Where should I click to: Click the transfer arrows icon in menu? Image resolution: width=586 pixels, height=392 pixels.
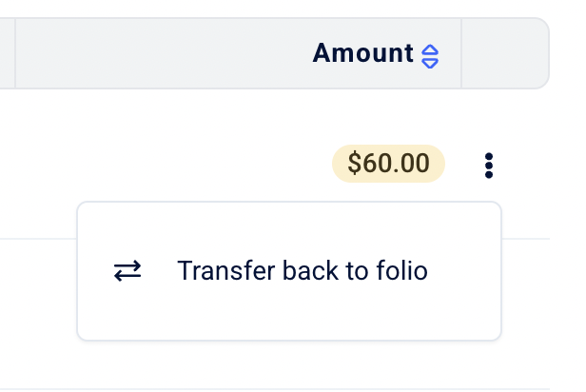click(x=127, y=271)
